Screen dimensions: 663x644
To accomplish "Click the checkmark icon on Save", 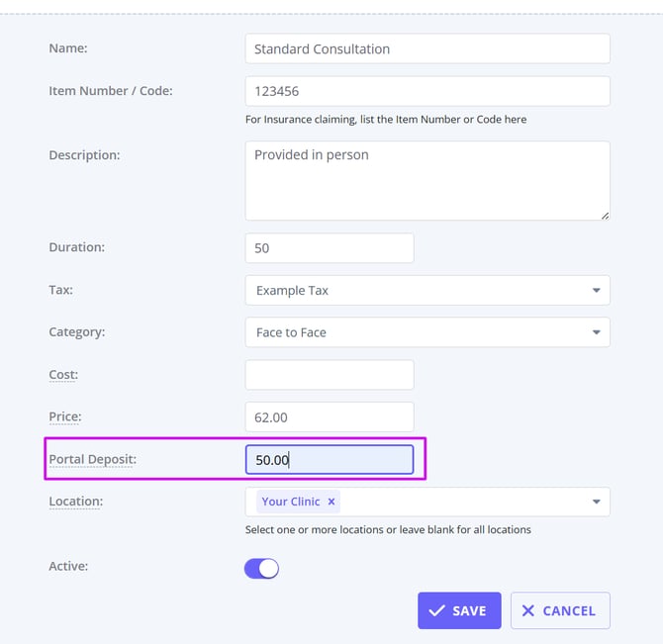I will 436,610.
